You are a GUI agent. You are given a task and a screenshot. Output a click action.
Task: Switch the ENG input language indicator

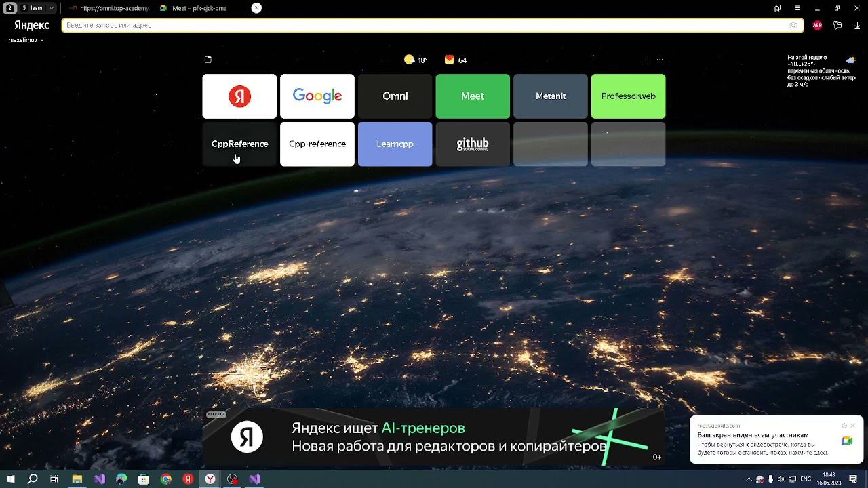(806, 479)
